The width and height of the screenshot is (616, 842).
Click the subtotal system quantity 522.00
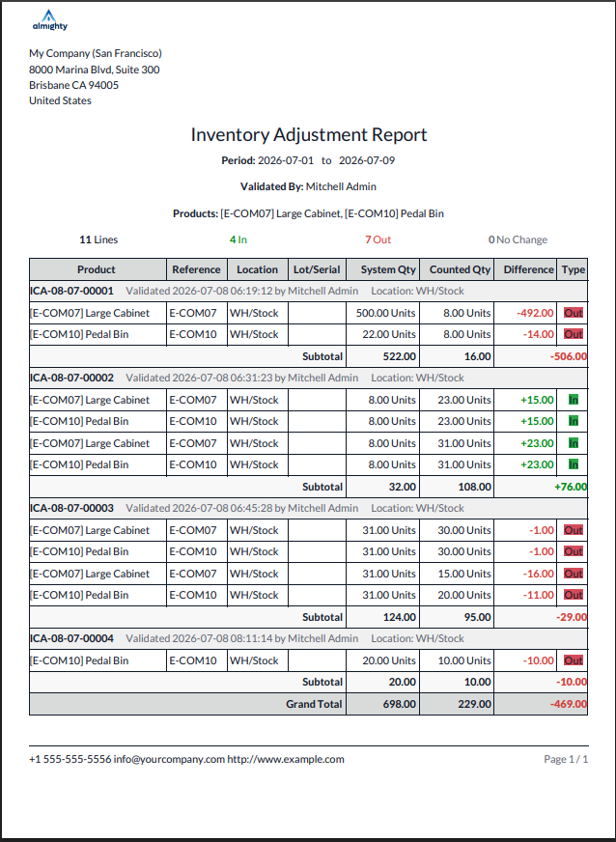tap(399, 356)
